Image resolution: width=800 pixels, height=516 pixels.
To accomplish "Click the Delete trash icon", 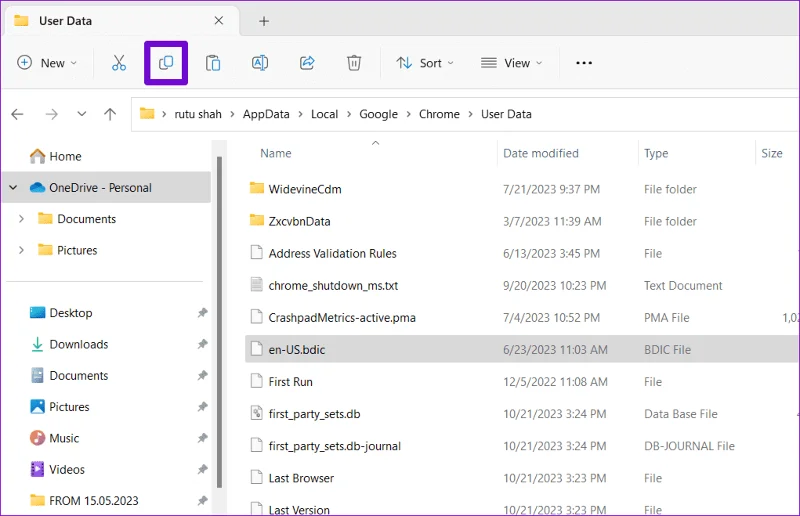I will [354, 63].
